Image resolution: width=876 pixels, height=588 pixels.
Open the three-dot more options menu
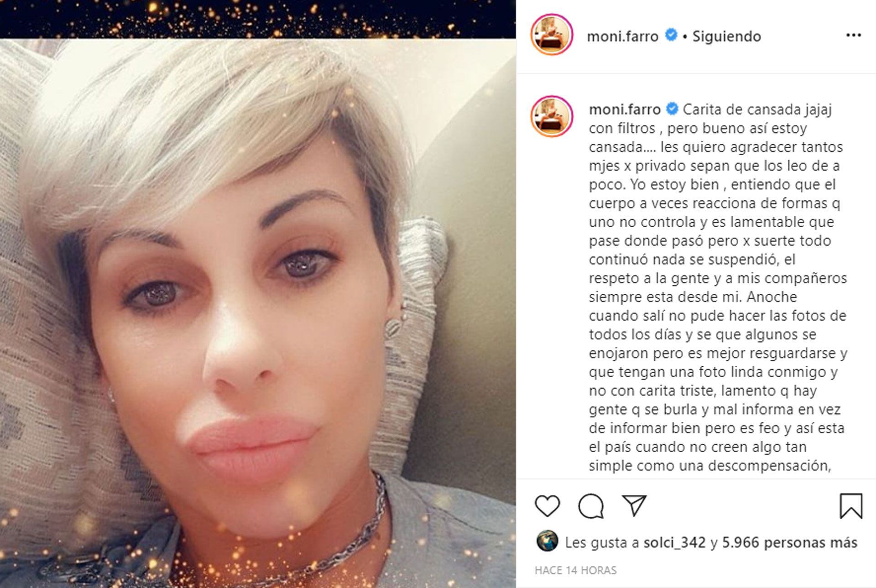[x=853, y=36]
